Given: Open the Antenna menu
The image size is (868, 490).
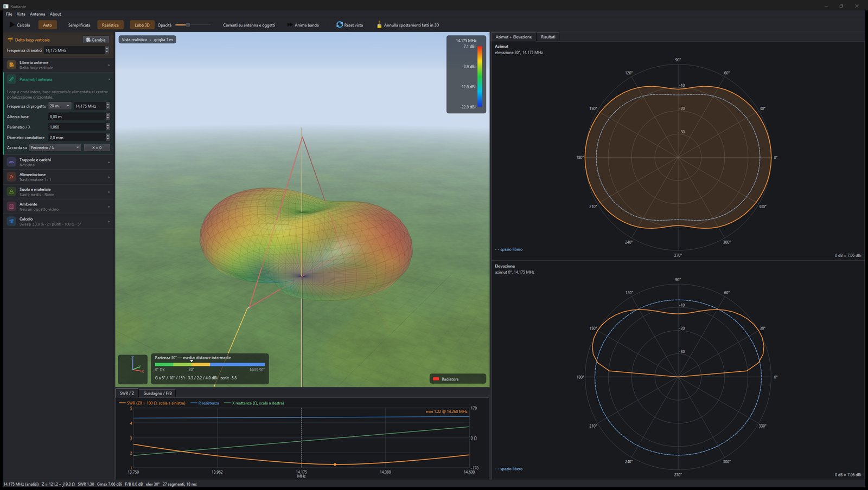Looking at the screenshot, I should pos(37,14).
